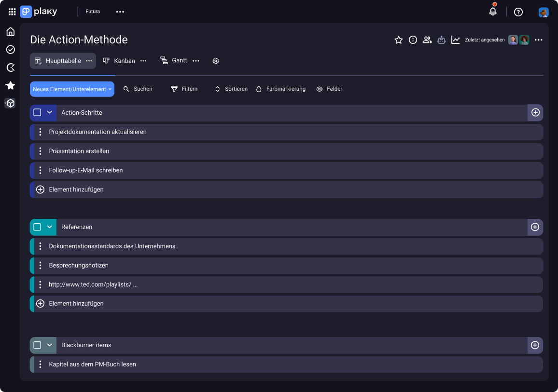Open row menu for Dokumentationsstandards des Unternehmens
The width and height of the screenshot is (558, 392).
(40, 246)
